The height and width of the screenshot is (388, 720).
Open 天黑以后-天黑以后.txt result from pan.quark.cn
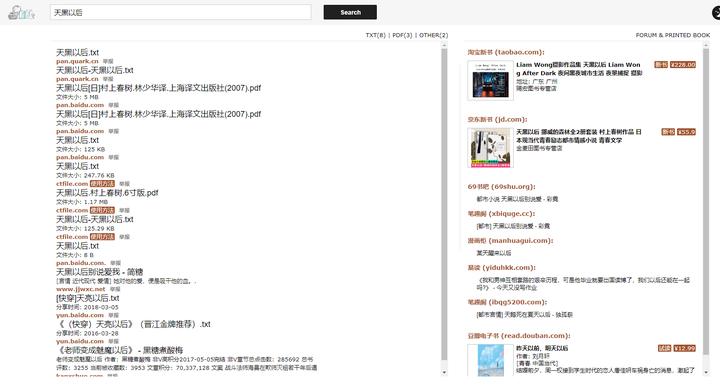coord(95,70)
